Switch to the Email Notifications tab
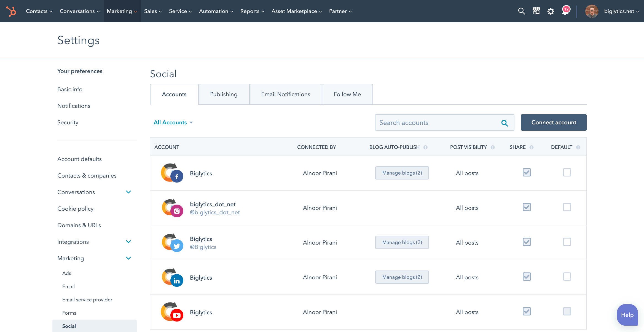Viewport: 644px width, 332px height. [286, 94]
